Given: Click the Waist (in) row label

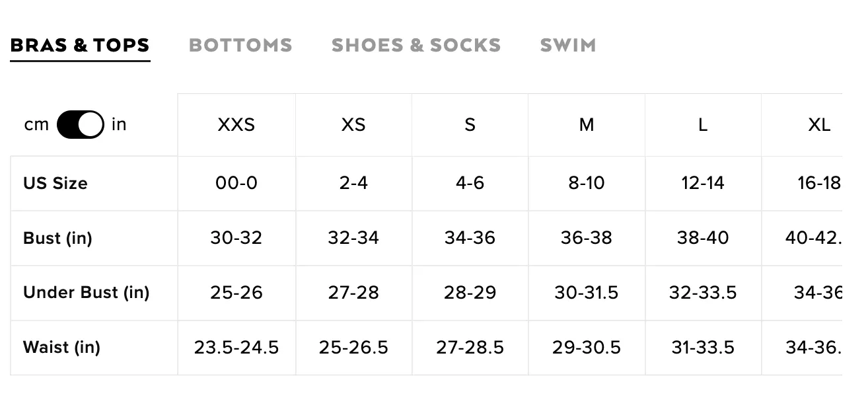Looking at the screenshot, I should 61,347.
